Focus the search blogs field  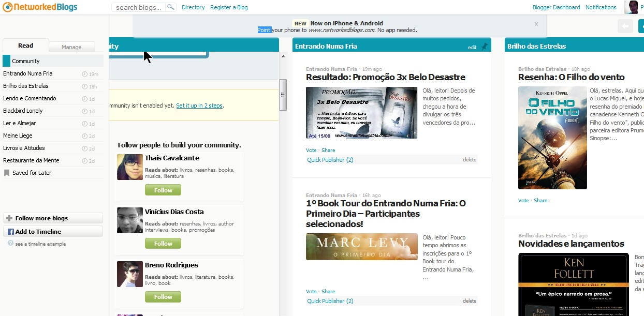point(138,7)
